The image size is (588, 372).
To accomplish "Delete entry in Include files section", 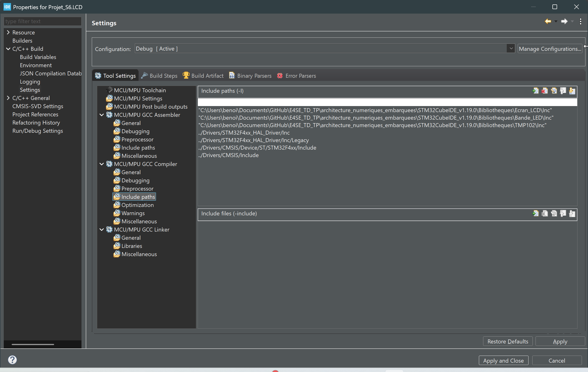I will click(544, 213).
